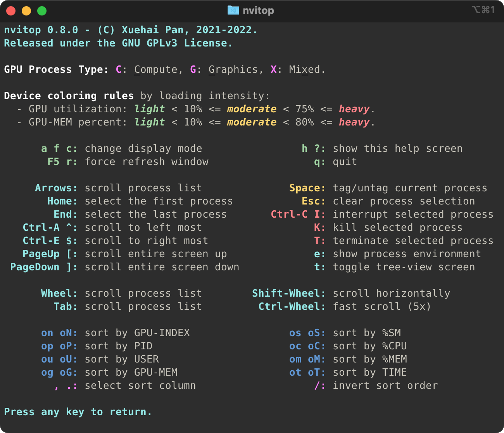Viewport: 504px width, 433px height.
Task: Select the 'nvitop 0.8.0' version line
Action: click(131, 30)
